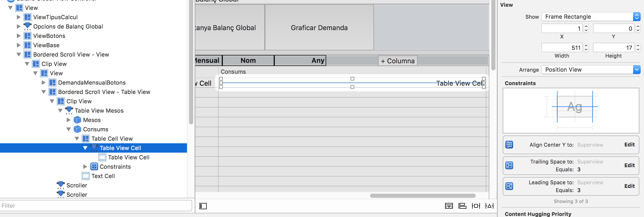
Task: Click the Text Cell icon
Action: 86,176
